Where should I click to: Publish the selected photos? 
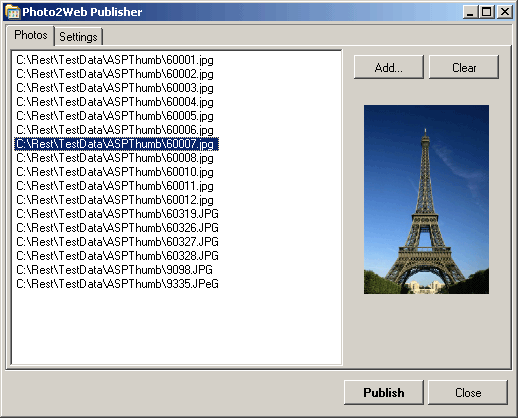coord(384,392)
